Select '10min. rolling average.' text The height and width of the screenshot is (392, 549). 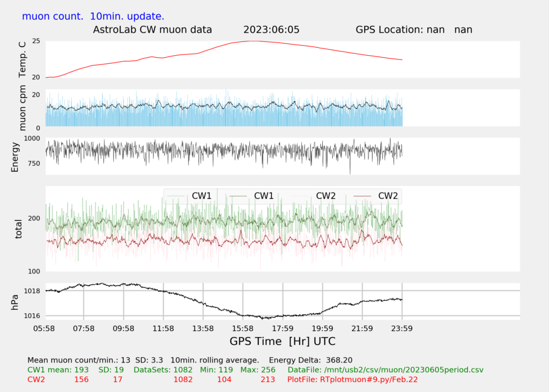(x=215, y=360)
